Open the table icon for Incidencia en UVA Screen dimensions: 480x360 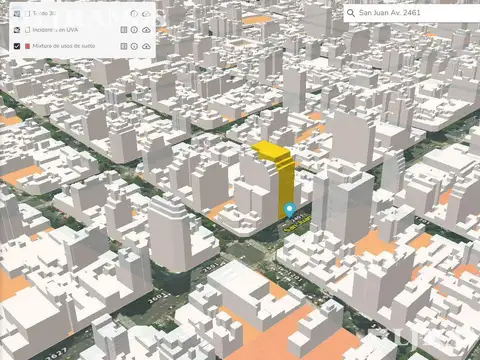124,30
